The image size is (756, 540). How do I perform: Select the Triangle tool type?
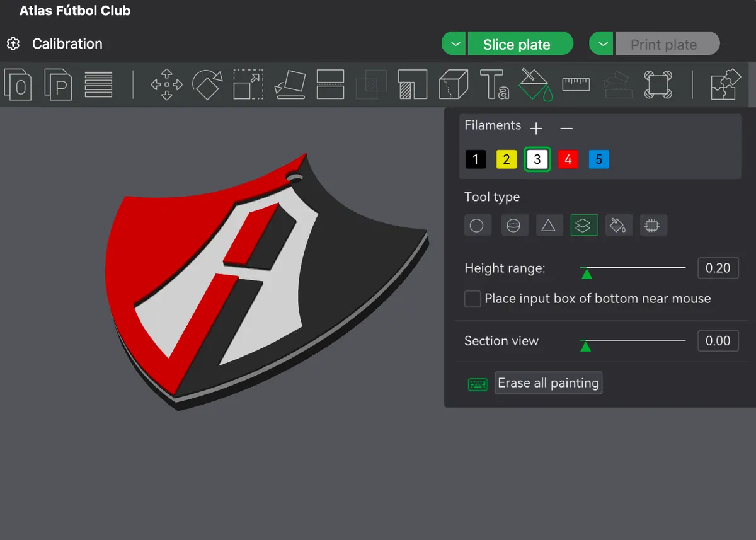549,225
